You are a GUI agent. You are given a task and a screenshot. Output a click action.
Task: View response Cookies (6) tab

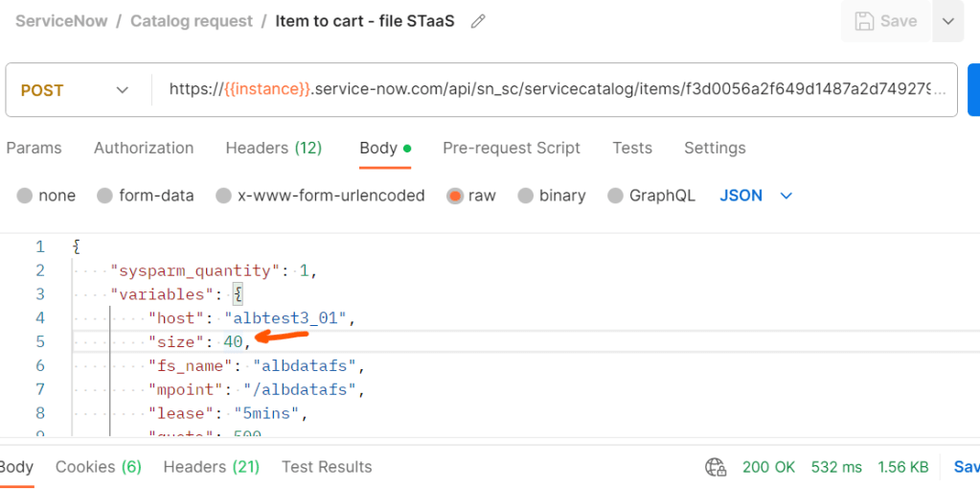(98, 467)
